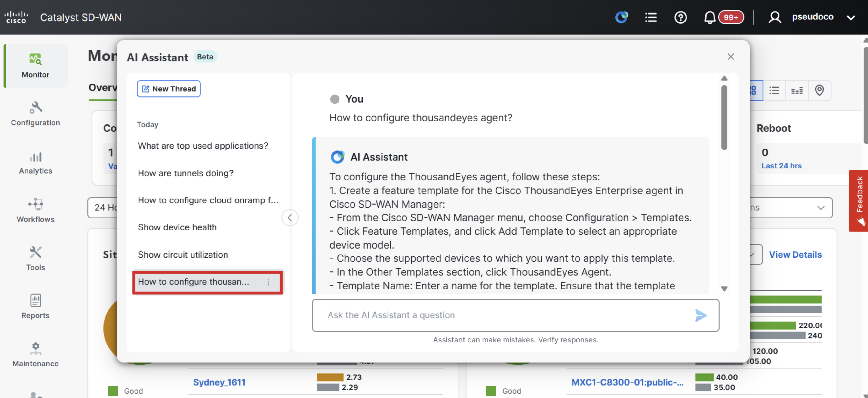This screenshot has height=398, width=868.
Task: Click the Cisco logo
Action: [x=16, y=17]
